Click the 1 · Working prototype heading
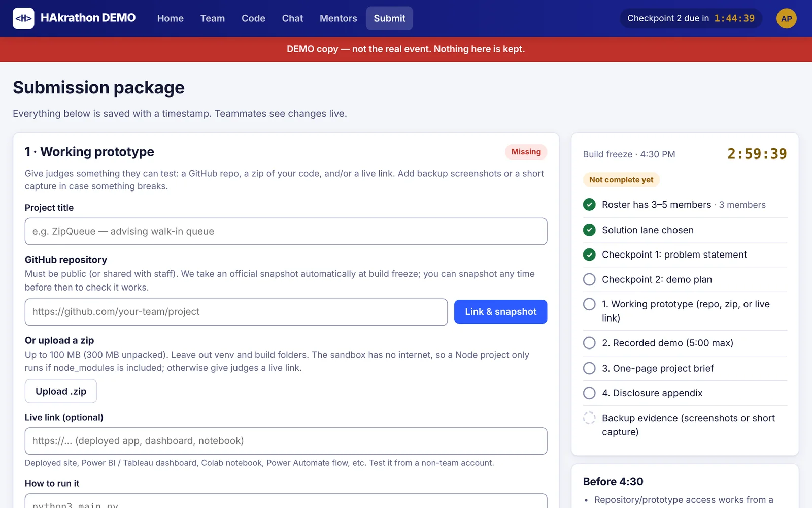The height and width of the screenshot is (508, 812). click(x=89, y=152)
